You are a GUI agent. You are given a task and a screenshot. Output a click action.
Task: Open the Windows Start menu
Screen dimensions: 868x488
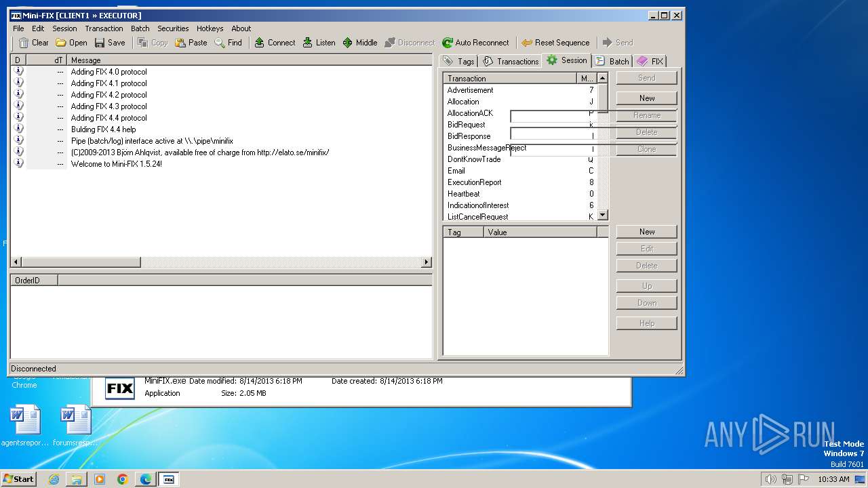click(x=18, y=479)
